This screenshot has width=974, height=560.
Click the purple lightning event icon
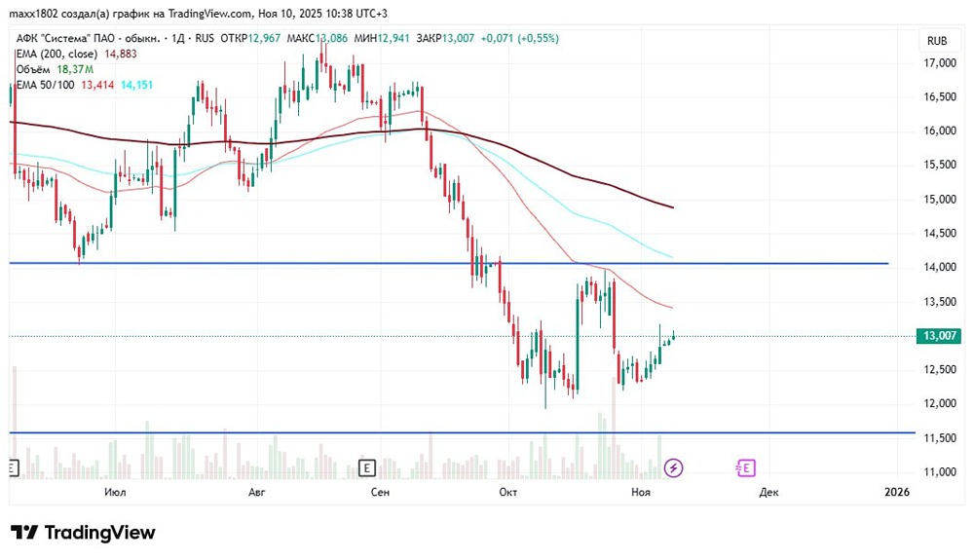tap(673, 468)
